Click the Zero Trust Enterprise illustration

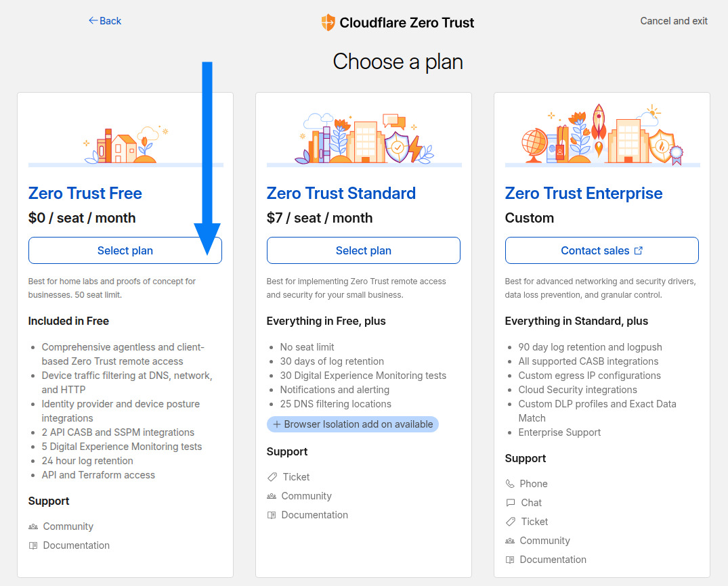tap(601, 136)
